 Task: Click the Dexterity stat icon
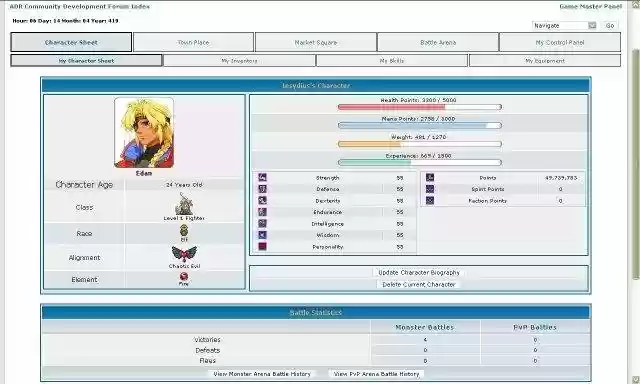click(x=262, y=200)
